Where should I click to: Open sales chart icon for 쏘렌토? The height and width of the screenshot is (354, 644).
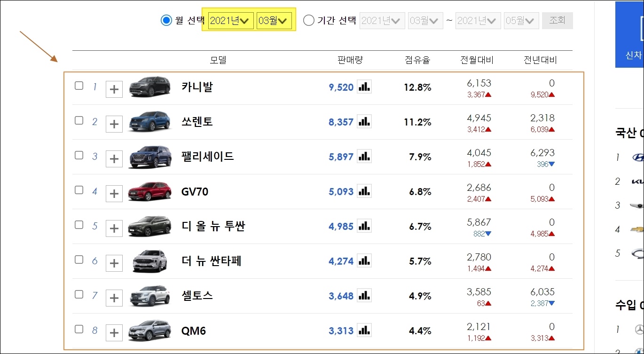coord(364,121)
